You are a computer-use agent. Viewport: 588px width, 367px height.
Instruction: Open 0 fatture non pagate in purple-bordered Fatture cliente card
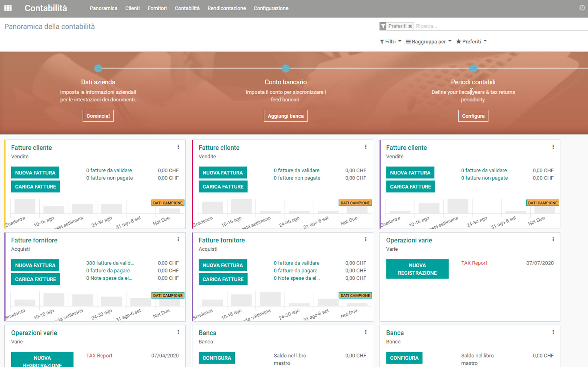484,178
